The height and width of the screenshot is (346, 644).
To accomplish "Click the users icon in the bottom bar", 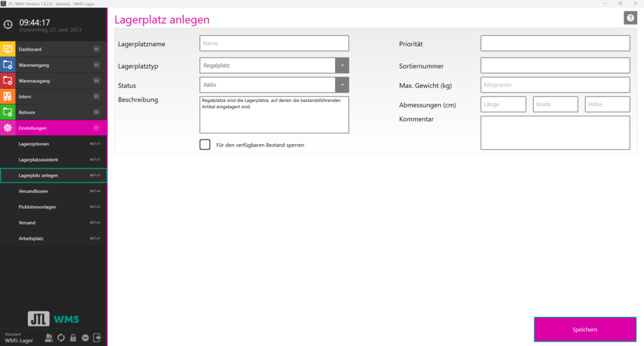I will click(x=48, y=338).
